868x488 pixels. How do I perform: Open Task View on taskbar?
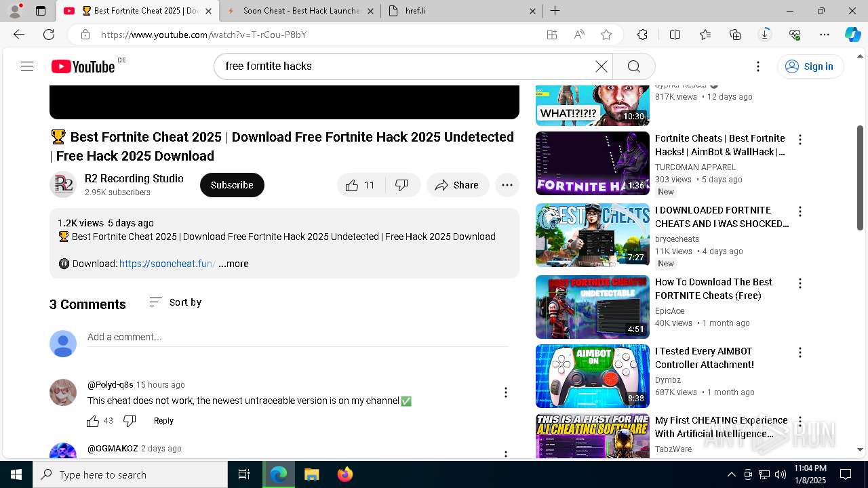pyautogui.click(x=244, y=474)
